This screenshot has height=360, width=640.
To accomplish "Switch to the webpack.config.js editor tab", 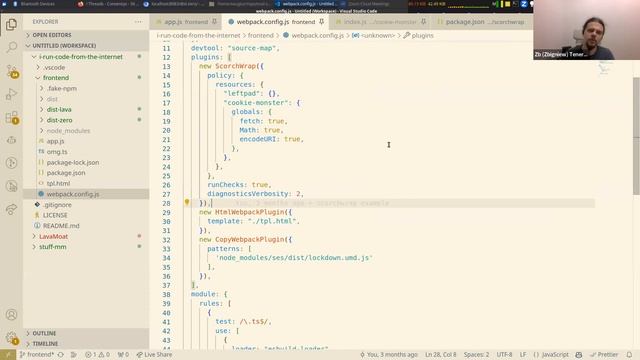I will pos(276,22).
